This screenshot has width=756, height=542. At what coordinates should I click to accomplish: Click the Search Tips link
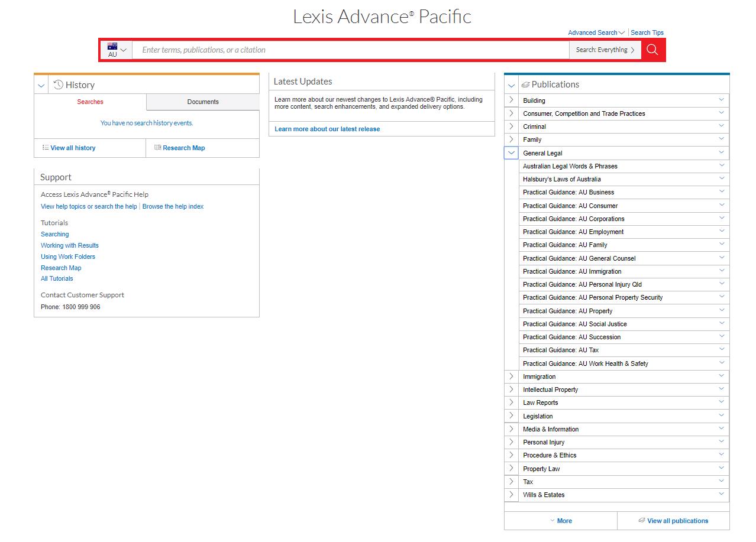point(647,33)
